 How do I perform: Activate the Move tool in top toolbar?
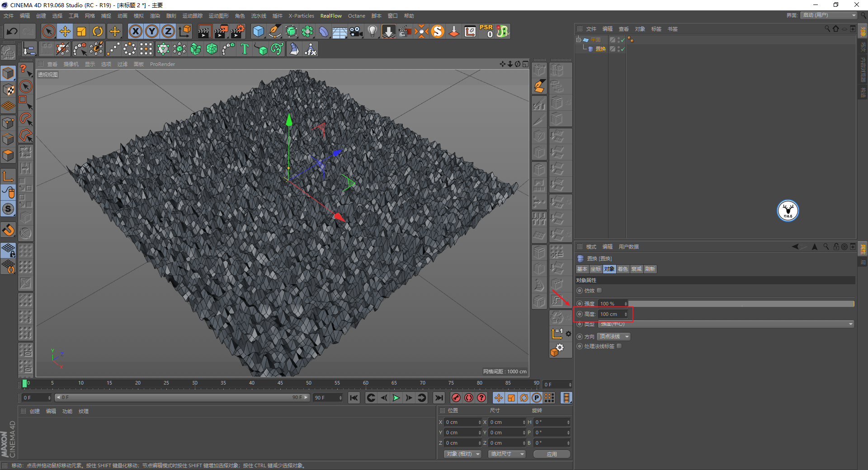(x=65, y=31)
